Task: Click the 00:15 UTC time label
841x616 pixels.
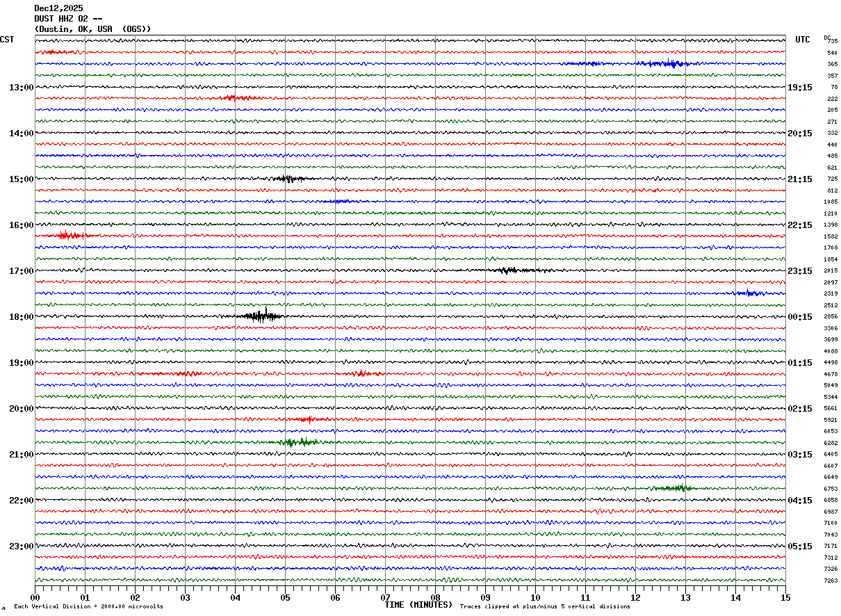Action: tap(800, 317)
